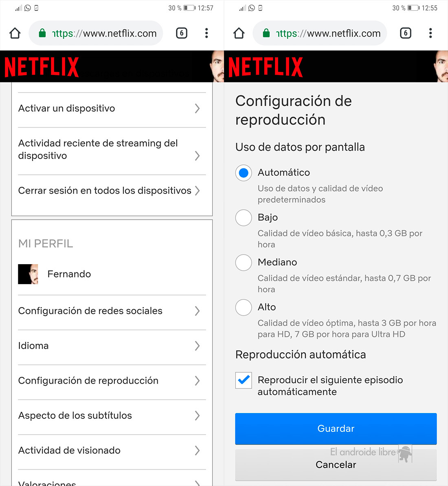Select the Bajo data usage option
Screen dimensions: 448x486
tap(244, 218)
